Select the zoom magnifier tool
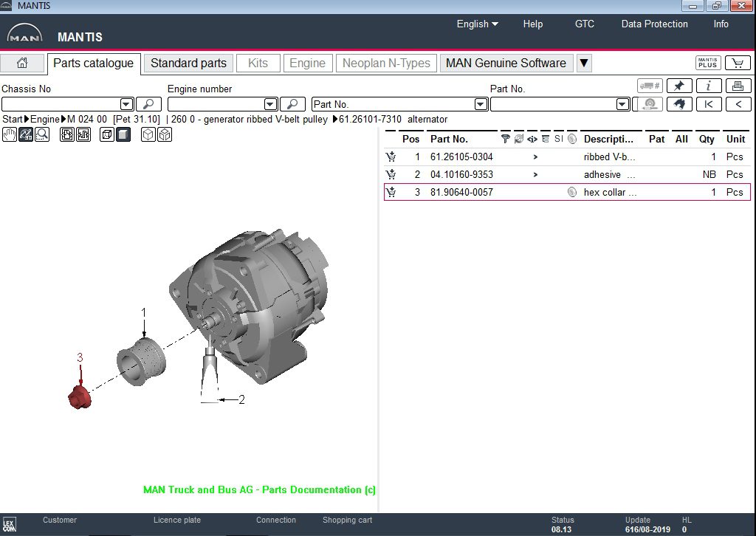This screenshot has width=756, height=536. [44, 134]
